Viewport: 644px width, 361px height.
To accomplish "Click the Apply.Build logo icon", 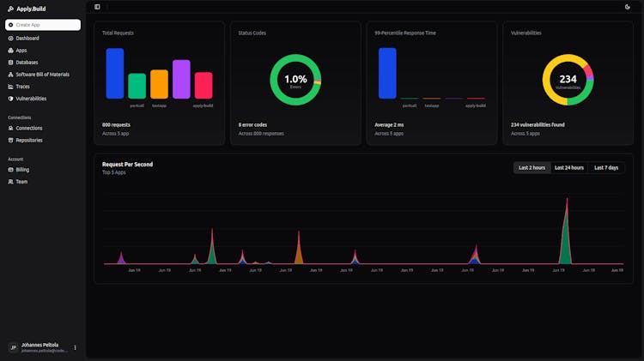I will (x=10, y=9).
